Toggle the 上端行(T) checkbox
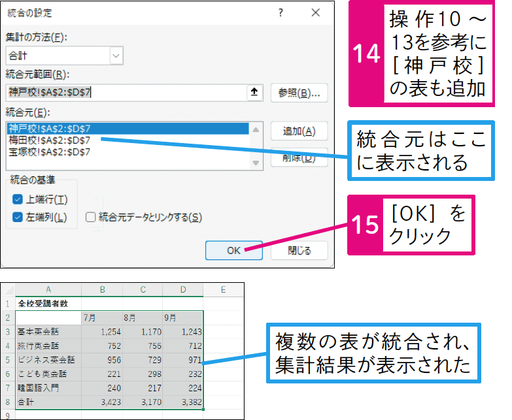This screenshot has width=512, height=420. coord(17,199)
